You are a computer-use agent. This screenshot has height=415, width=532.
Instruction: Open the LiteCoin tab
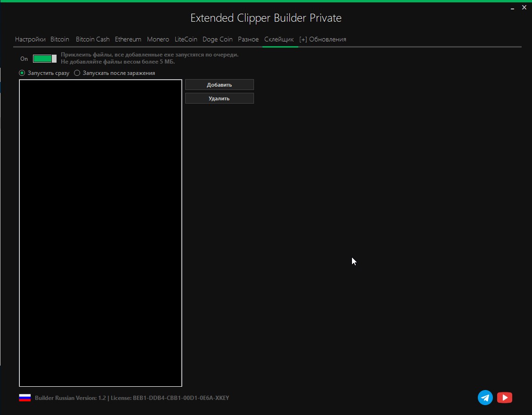tap(186, 39)
